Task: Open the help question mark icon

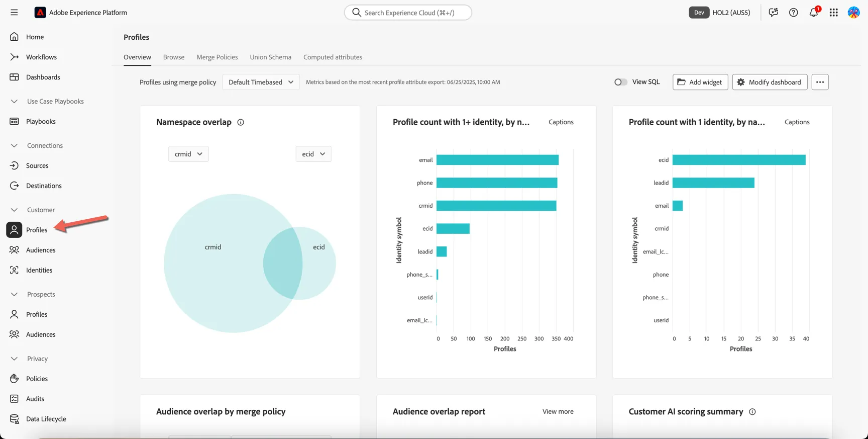Action: click(793, 13)
